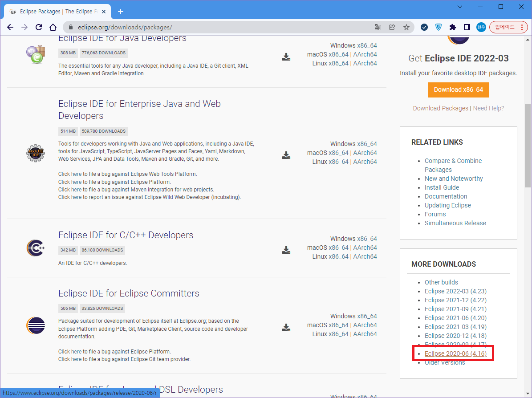
Task: Download macOS AArch64 for Eclipse Committers
Action: click(365, 325)
